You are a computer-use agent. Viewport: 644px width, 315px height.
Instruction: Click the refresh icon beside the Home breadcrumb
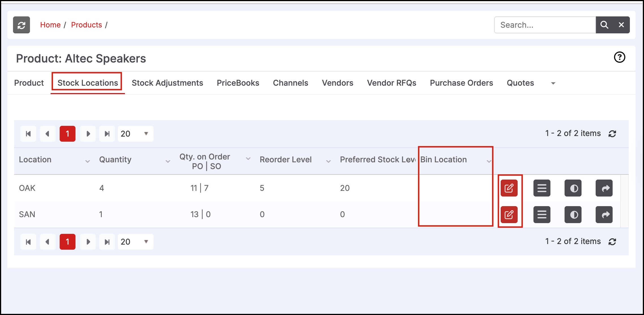21,25
